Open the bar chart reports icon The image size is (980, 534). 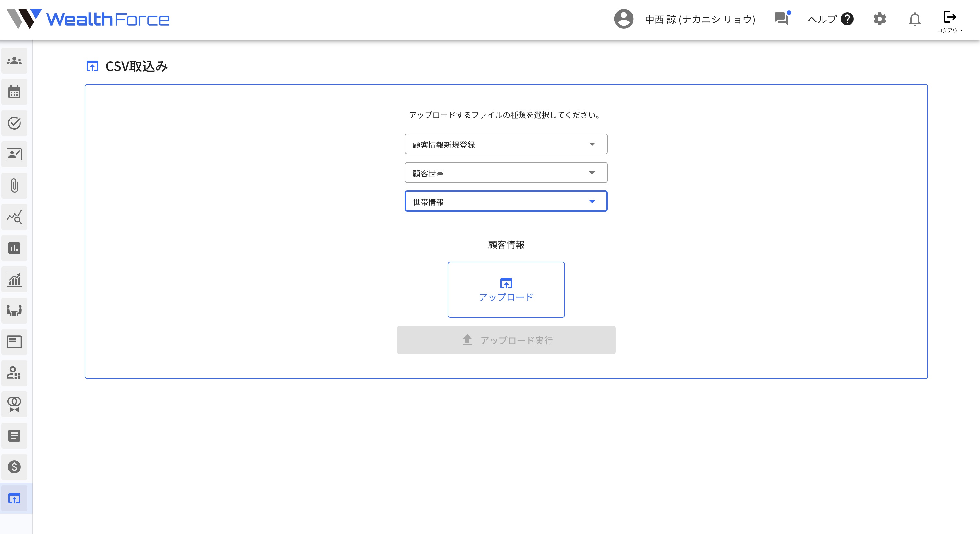coord(14,248)
